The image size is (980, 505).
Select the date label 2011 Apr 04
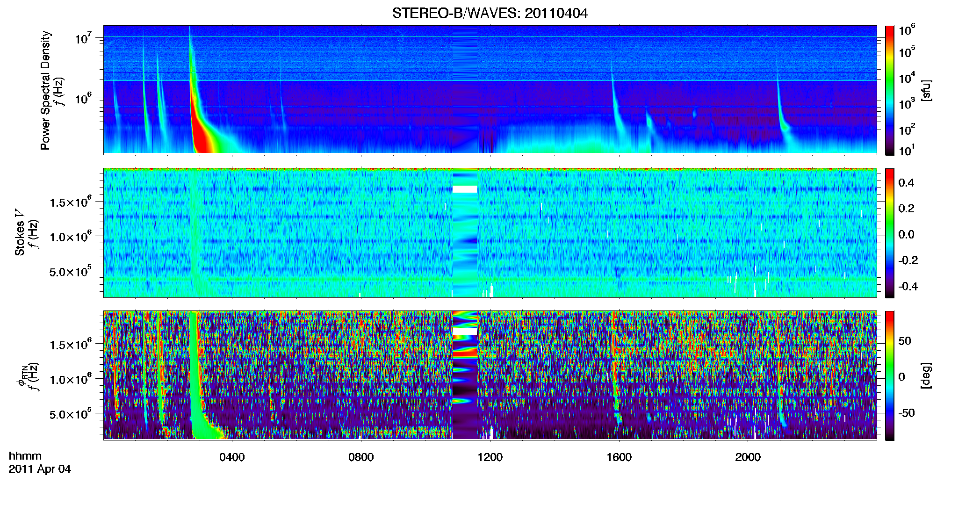[40, 469]
